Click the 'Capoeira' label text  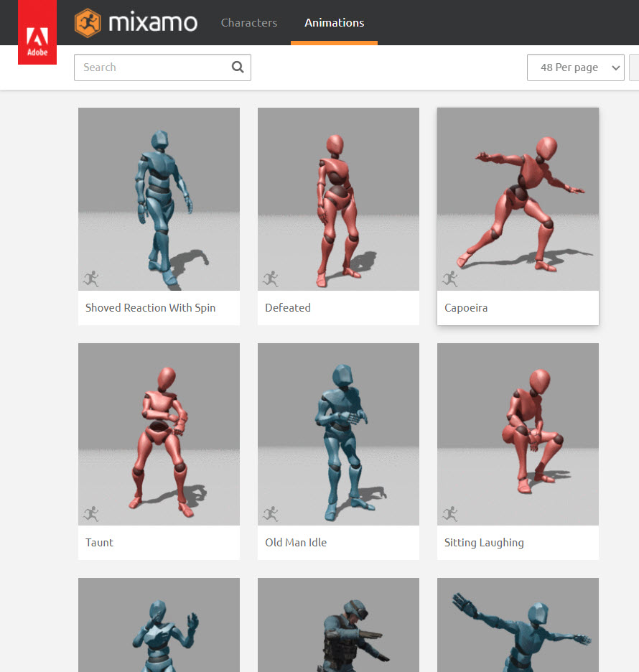(466, 308)
